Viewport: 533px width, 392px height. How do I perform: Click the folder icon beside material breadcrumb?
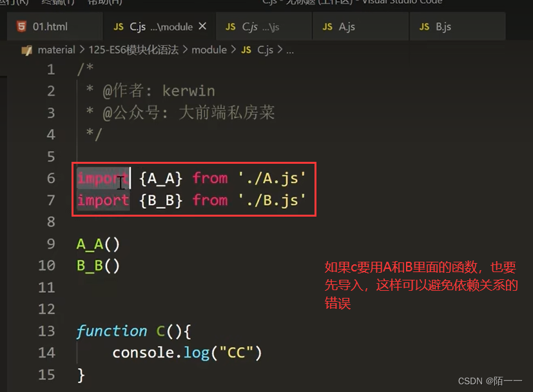click(x=26, y=50)
